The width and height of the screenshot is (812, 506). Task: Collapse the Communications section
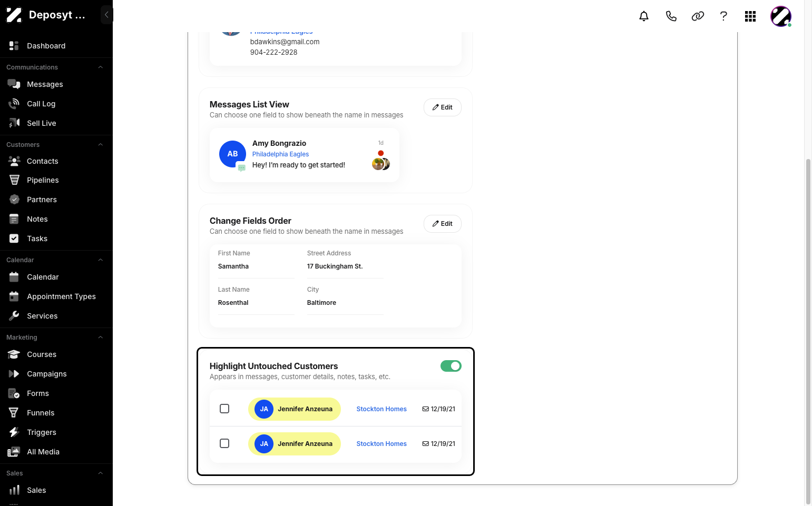click(100, 67)
